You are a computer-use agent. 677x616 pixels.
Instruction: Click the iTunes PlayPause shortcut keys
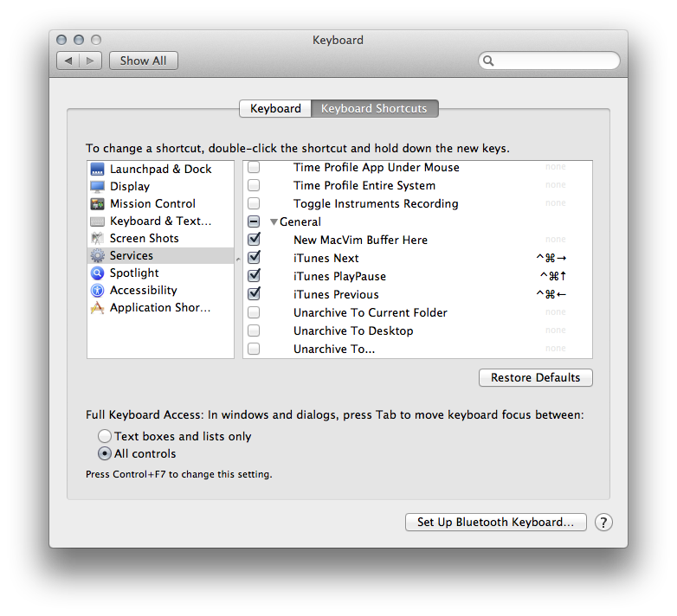pyautogui.click(x=553, y=276)
